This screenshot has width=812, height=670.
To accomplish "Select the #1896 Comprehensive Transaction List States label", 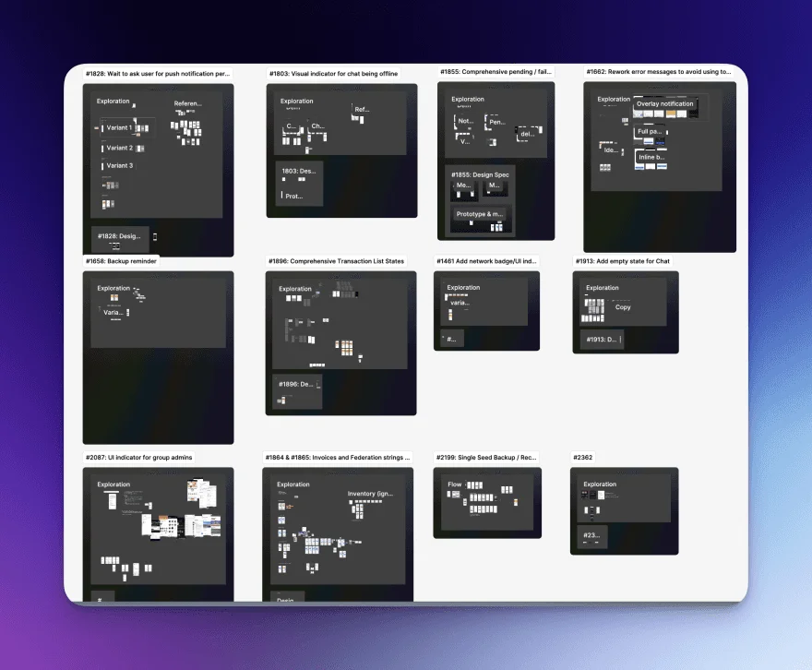I will tap(335, 261).
